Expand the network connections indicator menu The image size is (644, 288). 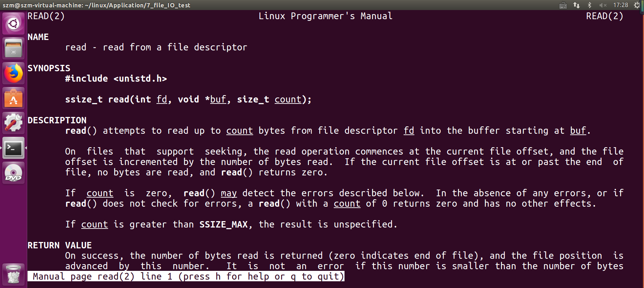point(577,5)
